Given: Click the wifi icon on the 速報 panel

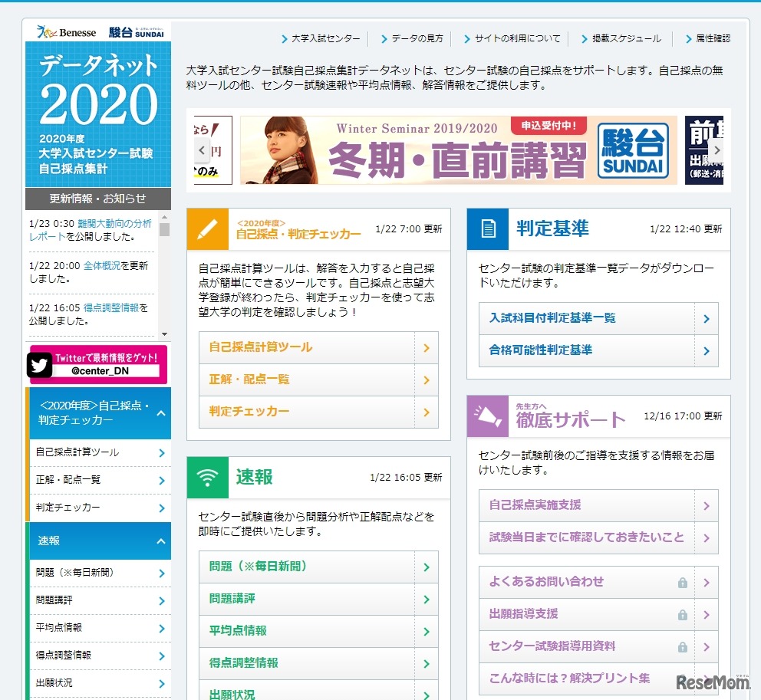Looking at the screenshot, I should click(x=206, y=478).
